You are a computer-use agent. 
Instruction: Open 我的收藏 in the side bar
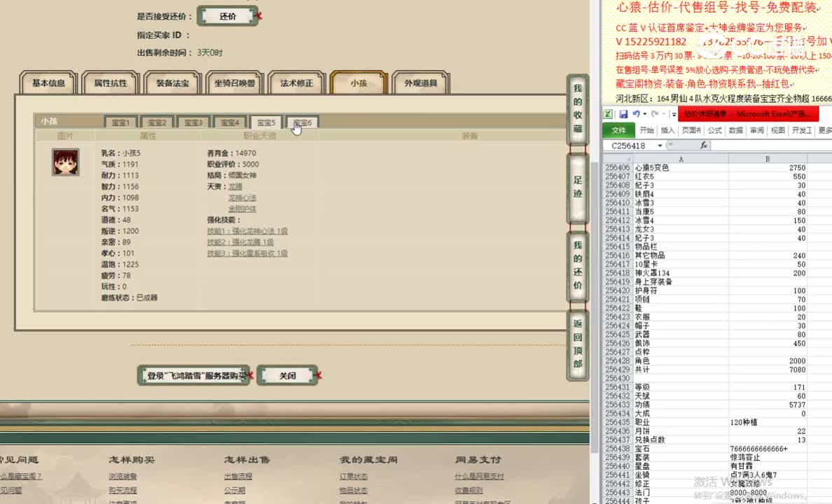(x=578, y=108)
